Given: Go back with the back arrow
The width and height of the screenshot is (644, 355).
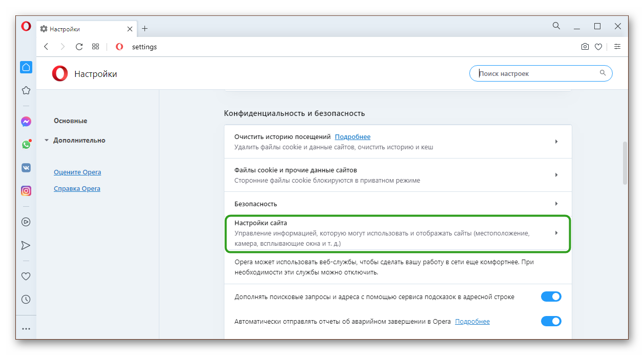Looking at the screenshot, I should (46, 47).
